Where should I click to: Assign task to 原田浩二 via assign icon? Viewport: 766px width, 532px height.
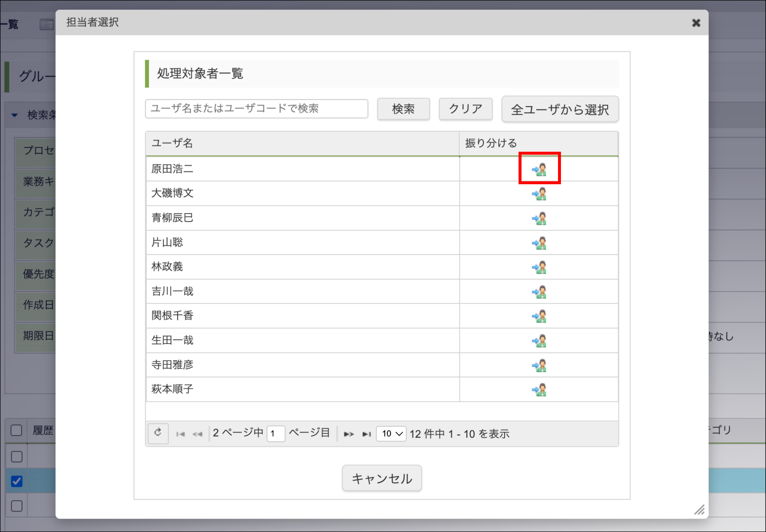(539, 169)
